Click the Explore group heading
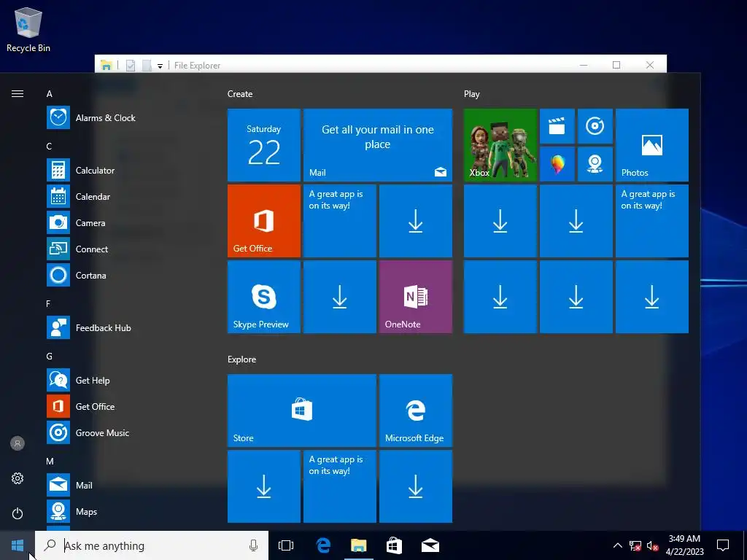Image resolution: width=747 pixels, height=560 pixels. click(242, 359)
